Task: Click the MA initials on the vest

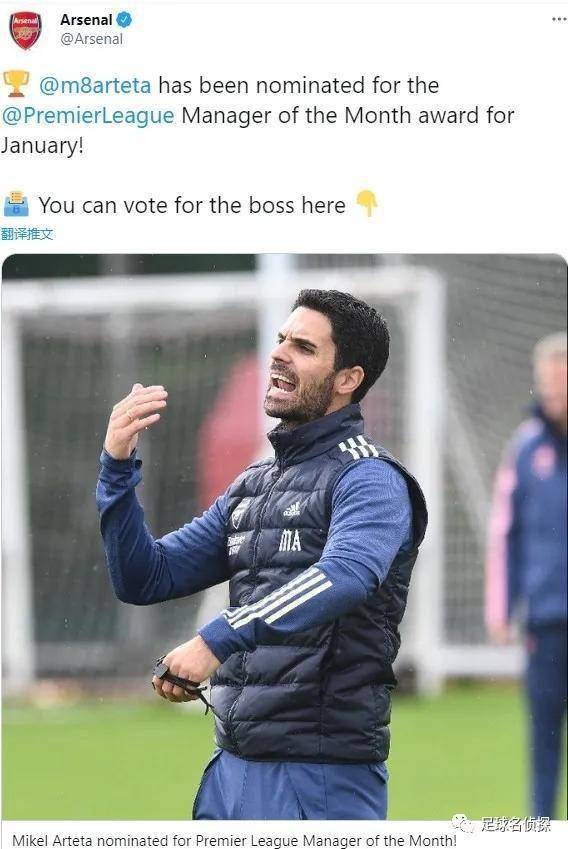Action: [290, 541]
